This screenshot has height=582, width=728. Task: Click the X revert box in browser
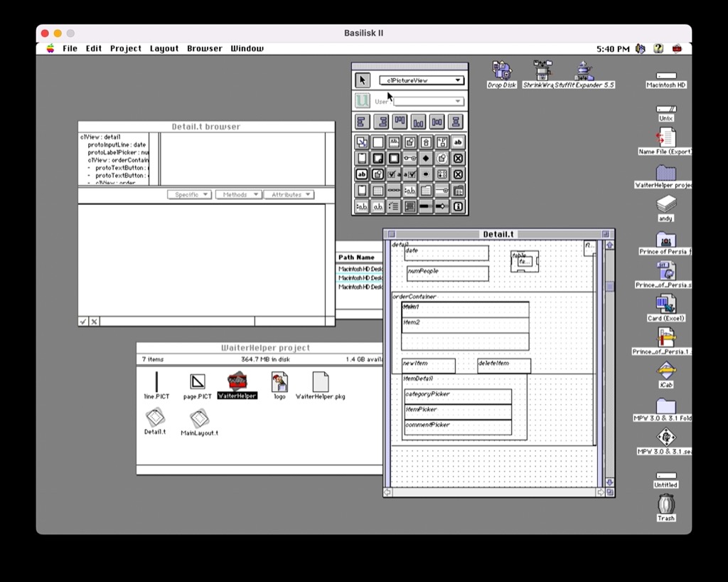click(x=94, y=322)
